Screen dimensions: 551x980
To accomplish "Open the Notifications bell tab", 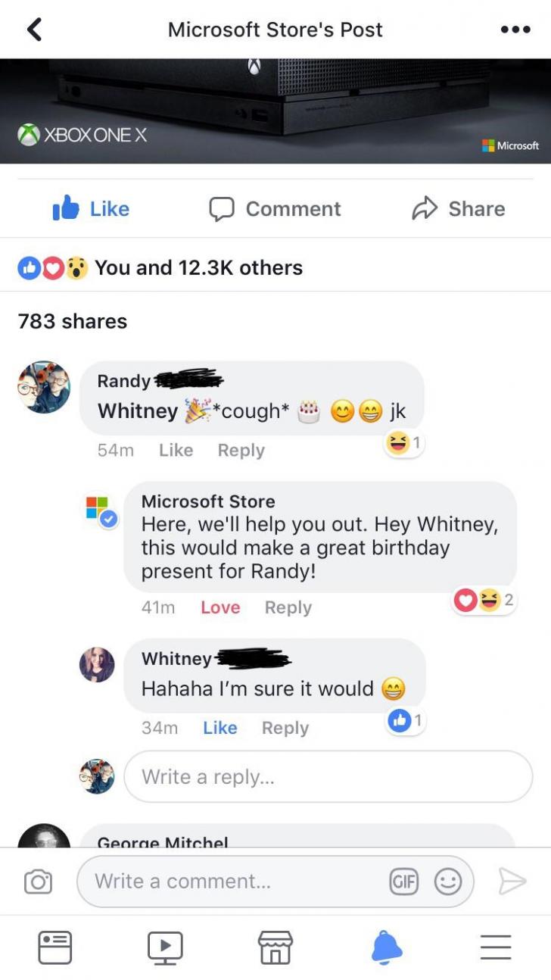I will [x=386, y=947].
